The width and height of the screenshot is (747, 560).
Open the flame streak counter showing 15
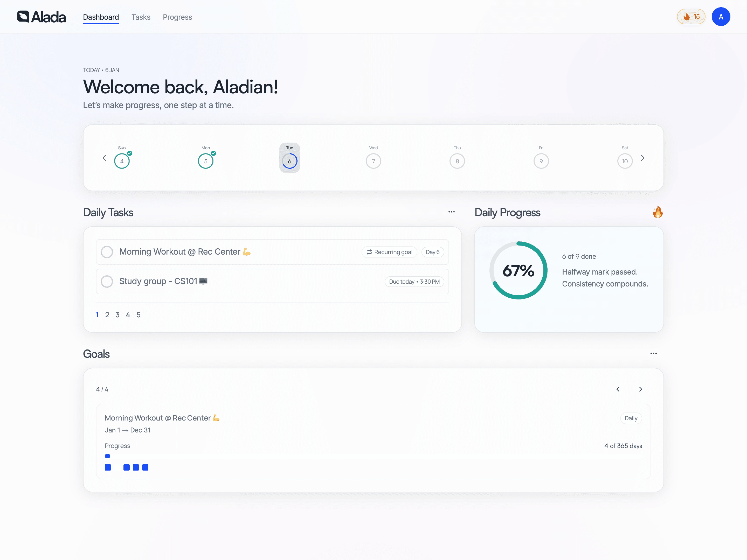(691, 17)
